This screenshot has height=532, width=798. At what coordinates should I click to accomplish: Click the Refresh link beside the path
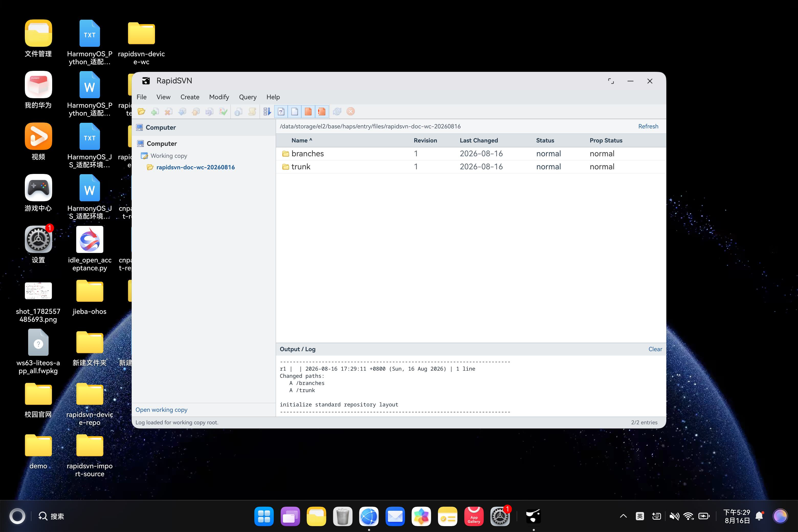[x=648, y=126]
